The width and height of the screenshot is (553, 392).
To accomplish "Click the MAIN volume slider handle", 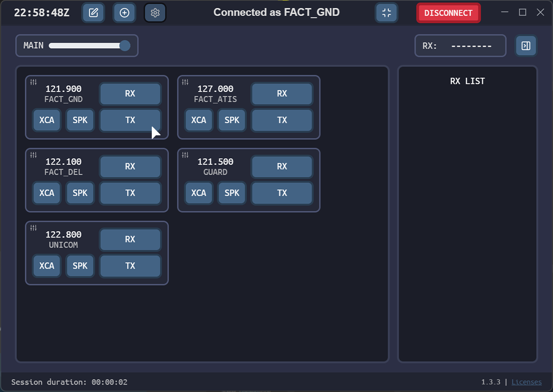I will click(x=124, y=46).
